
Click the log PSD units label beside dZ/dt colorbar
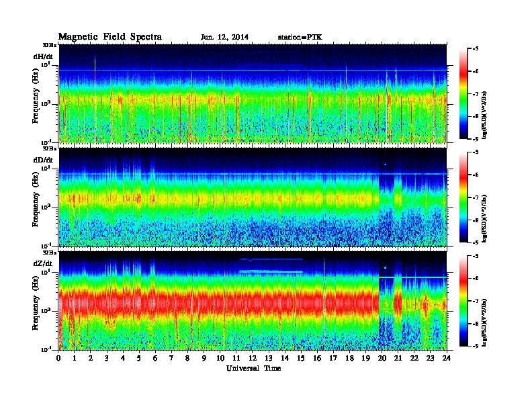[x=484, y=322]
